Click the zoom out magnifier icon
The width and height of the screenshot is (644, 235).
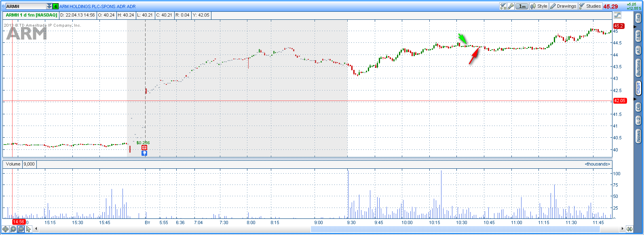21,229
